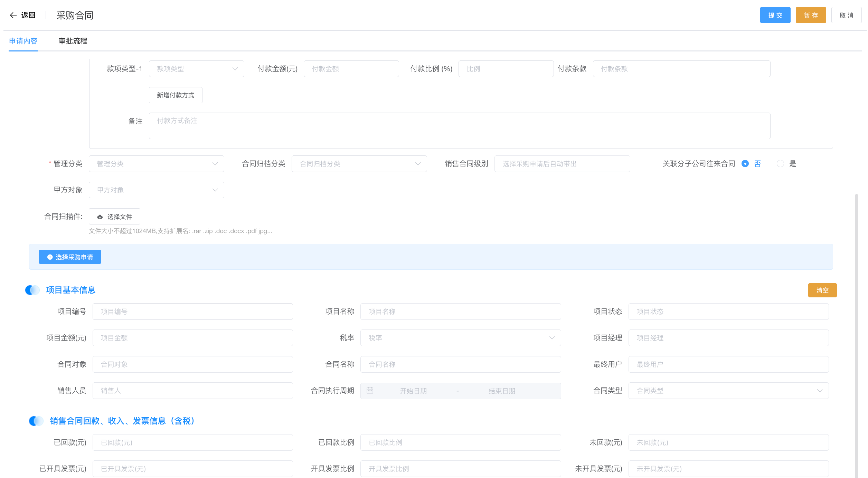The image size is (868, 478).
Task: Click calendar icon in 合同执行周期 field
Action: point(370,391)
